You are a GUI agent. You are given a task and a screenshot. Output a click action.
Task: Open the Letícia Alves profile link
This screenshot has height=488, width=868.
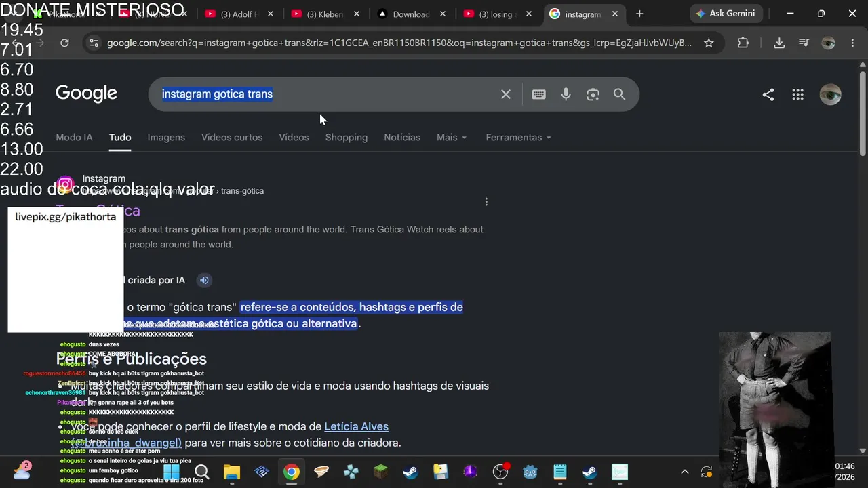point(356,426)
